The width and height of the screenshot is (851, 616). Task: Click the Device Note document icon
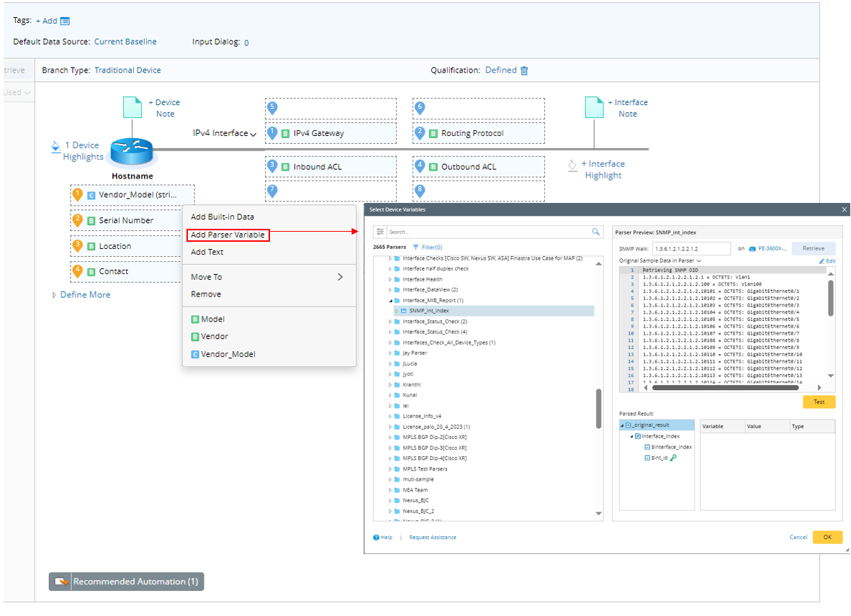132,107
